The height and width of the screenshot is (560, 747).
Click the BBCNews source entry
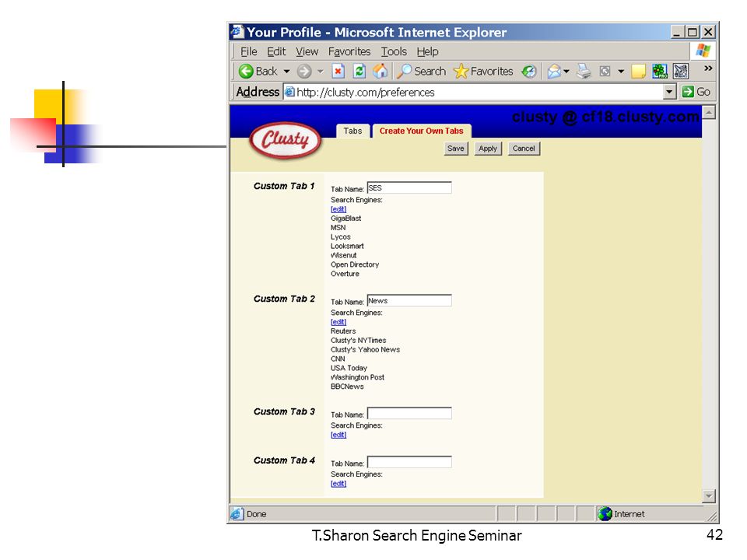(x=347, y=387)
